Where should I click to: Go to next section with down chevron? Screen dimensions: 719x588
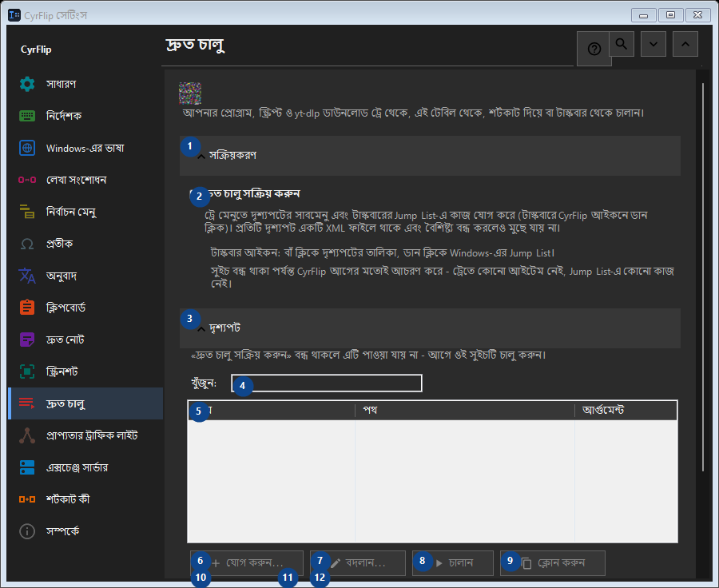(x=653, y=44)
